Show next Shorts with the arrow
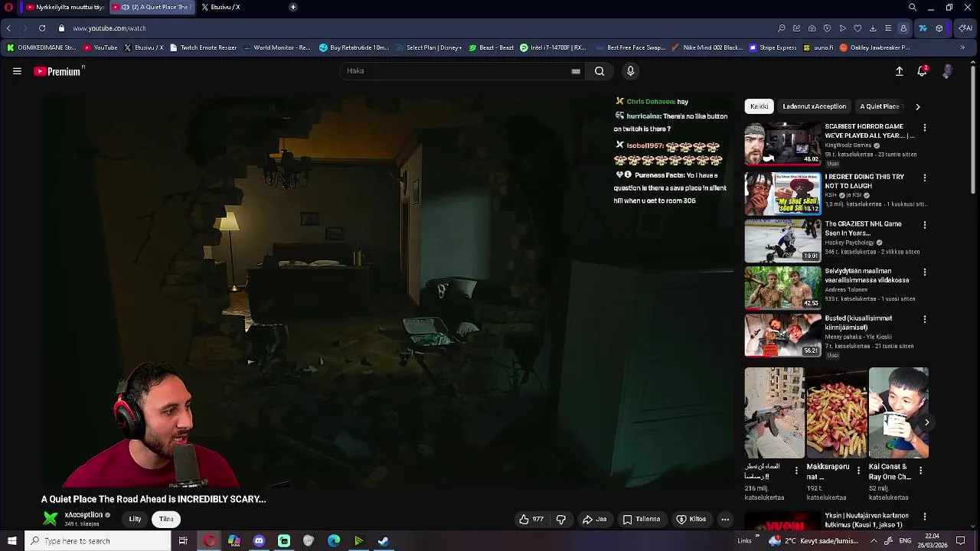Screen dimensions: 980x551 point(926,422)
